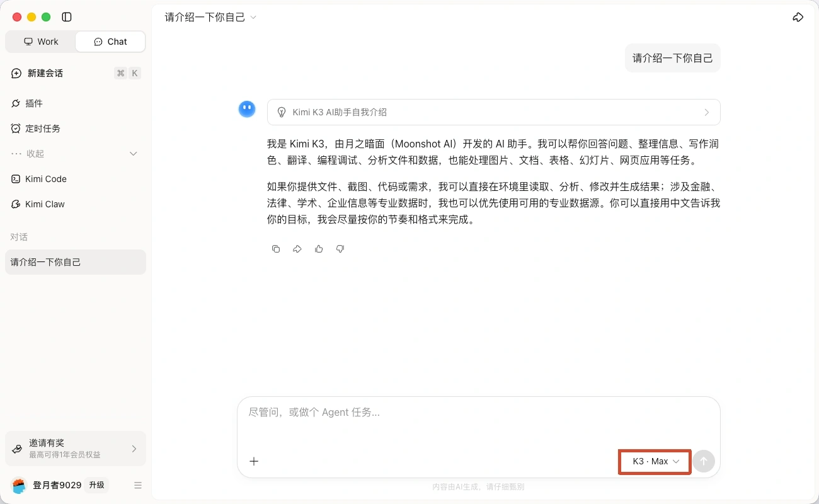The width and height of the screenshot is (819, 504).
Task: Click the alarm clock icon beside 定时任务
Action: coord(16,129)
